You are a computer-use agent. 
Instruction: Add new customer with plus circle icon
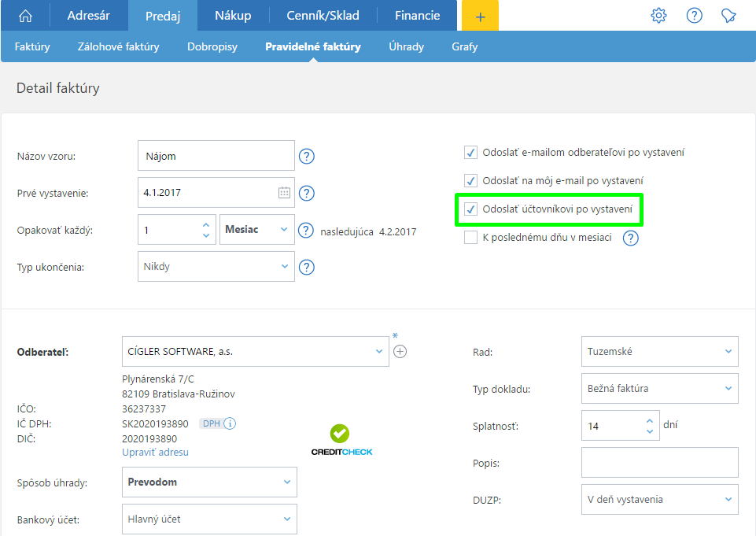400,352
